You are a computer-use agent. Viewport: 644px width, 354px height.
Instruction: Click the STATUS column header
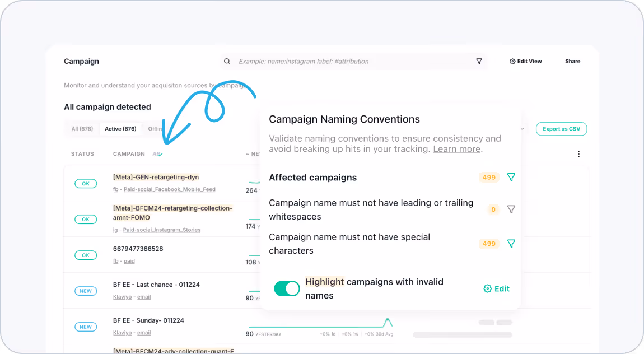pos(82,154)
